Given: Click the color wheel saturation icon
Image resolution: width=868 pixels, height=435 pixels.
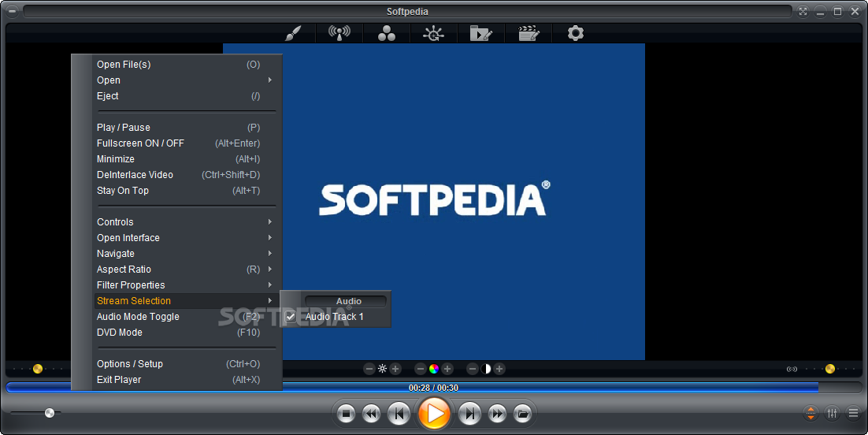Looking at the screenshot, I should (x=434, y=369).
